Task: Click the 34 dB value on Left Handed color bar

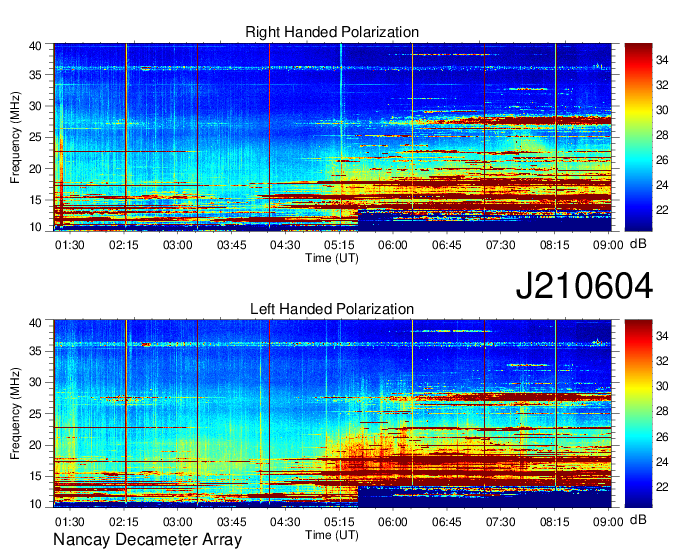Action: pyautogui.click(x=662, y=336)
